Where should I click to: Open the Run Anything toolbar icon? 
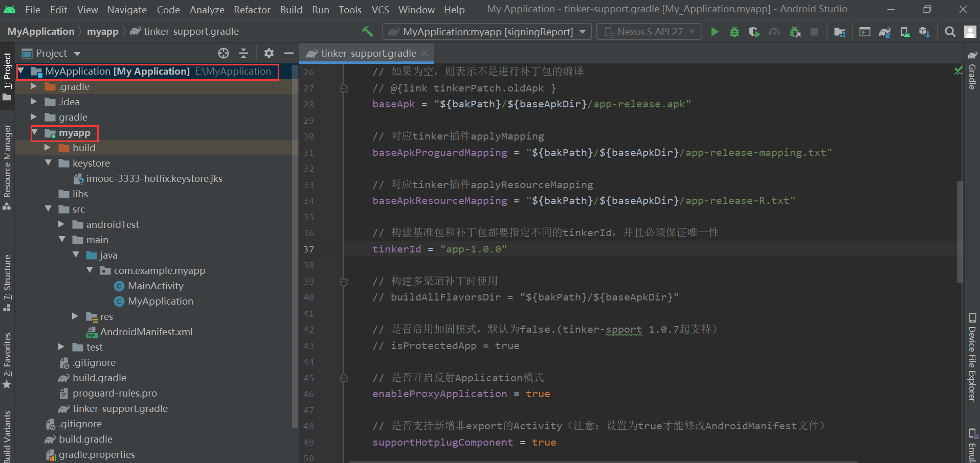pyautogui.click(x=865, y=32)
